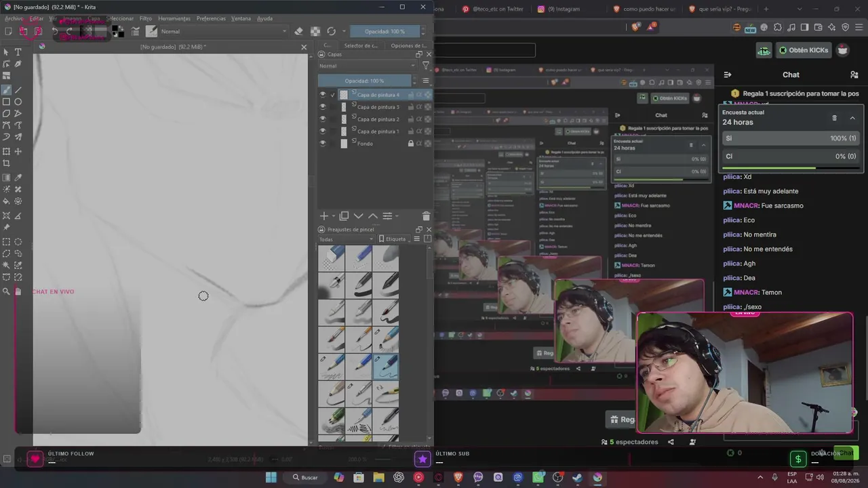The image size is (868, 488).
Task: Select the Move tool in the toolbox
Action: [18, 151]
